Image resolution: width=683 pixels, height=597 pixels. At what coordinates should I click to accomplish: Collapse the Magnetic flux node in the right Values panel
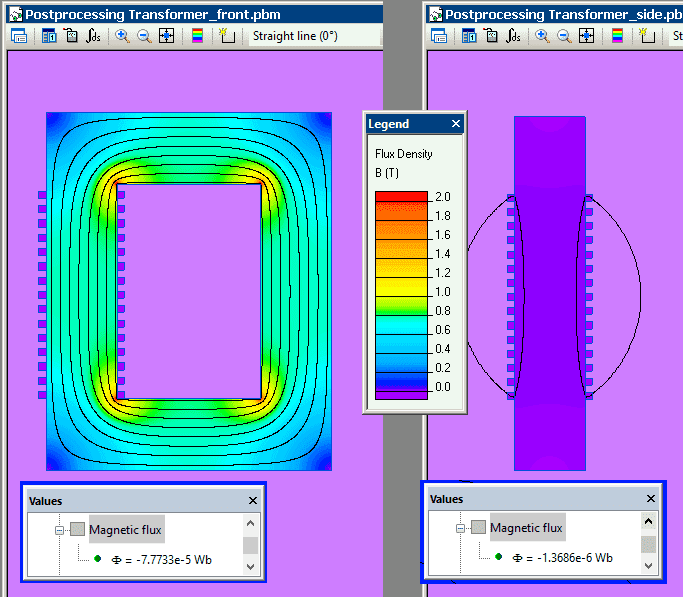click(460, 527)
